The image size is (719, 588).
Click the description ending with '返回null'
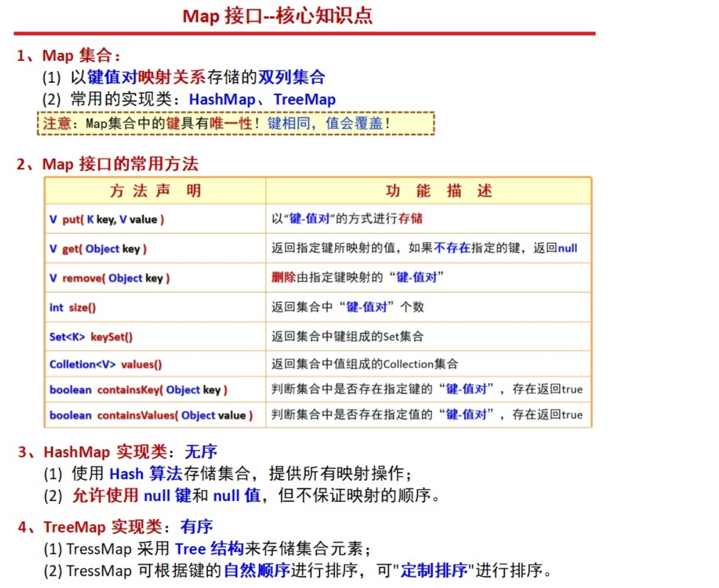pos(424,248)
